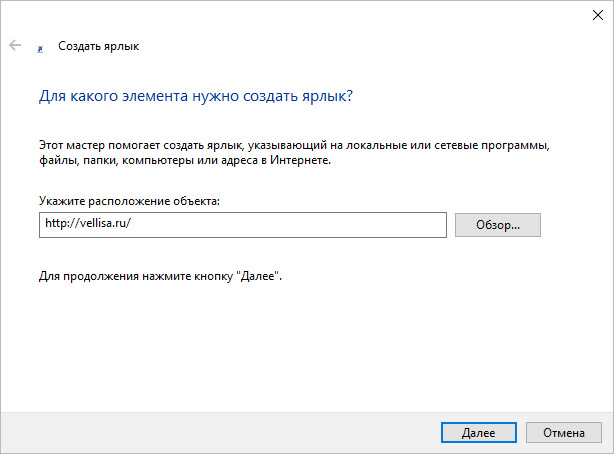This screenshot has width=614, height=454.
Task: Click the shortcut icon beside "Создать ярлык"
Action: click(x=40, y=47)
